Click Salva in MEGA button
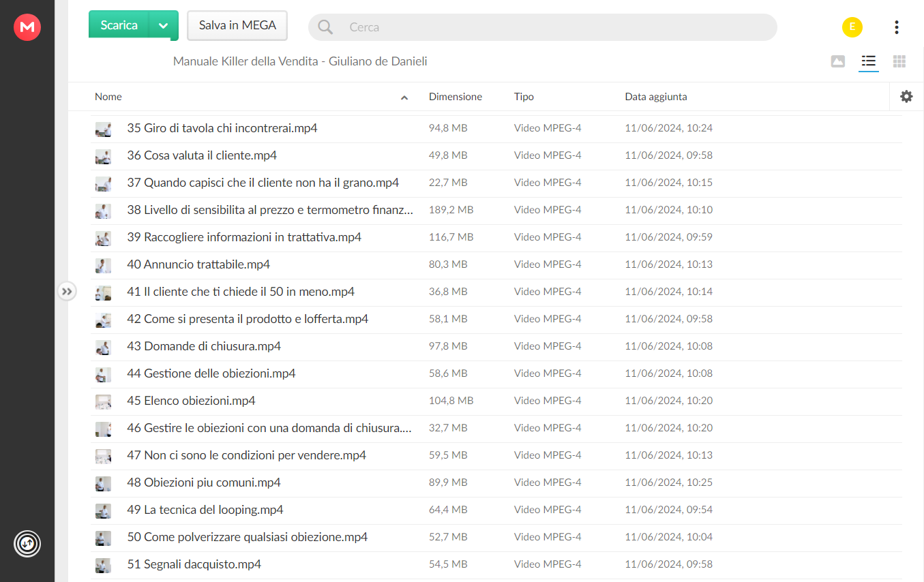Viewport: 924px width, 582px height. point(237,26)
